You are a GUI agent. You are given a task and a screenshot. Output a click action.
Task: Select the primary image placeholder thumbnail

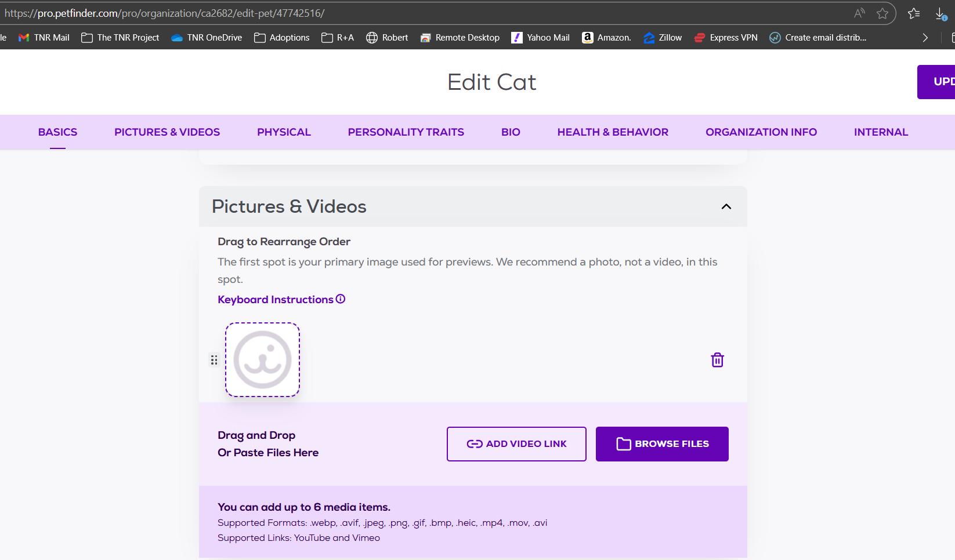[x=262, y=360]
